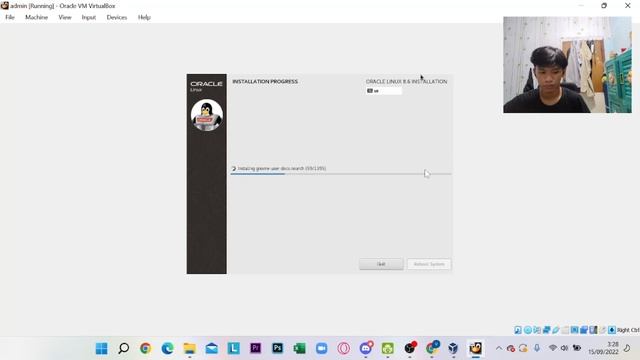Open the Input menu

pyautogui.click(x=89, y=17)
